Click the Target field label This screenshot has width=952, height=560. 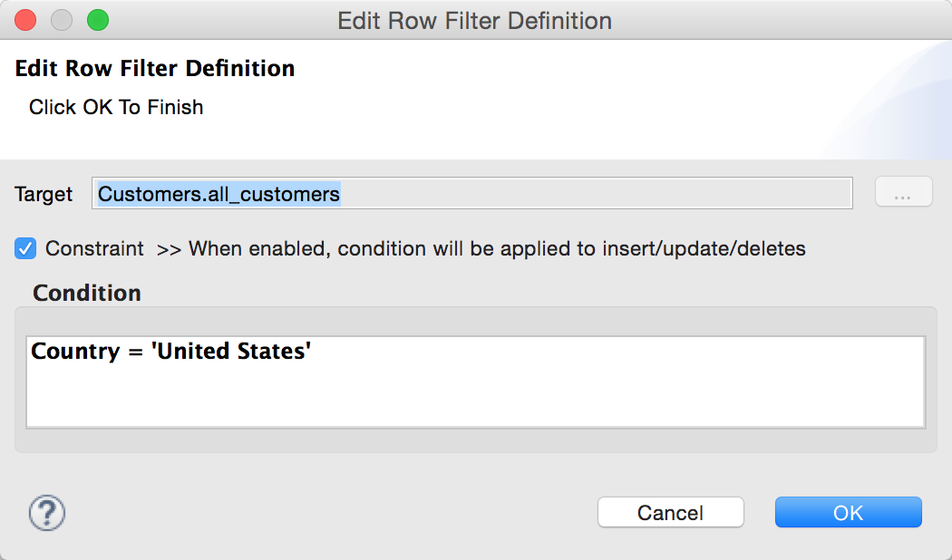43,193
